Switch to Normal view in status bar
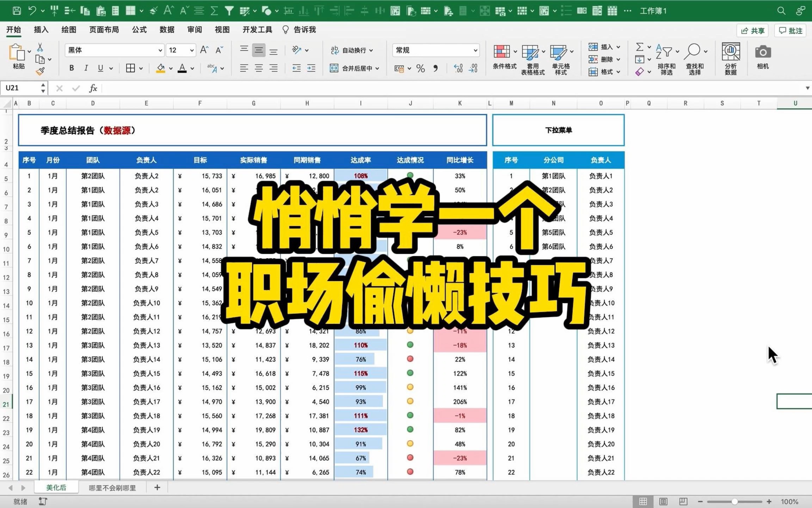 tap(643, 501)
